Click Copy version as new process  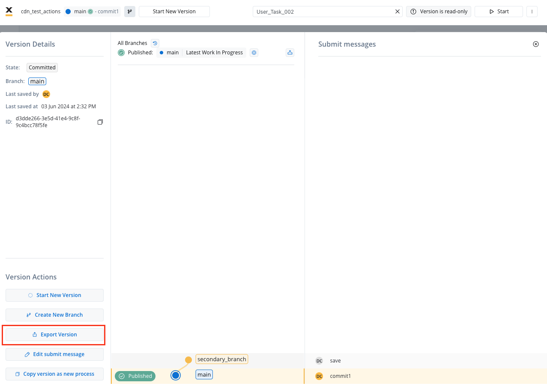(x=54, y=374)
